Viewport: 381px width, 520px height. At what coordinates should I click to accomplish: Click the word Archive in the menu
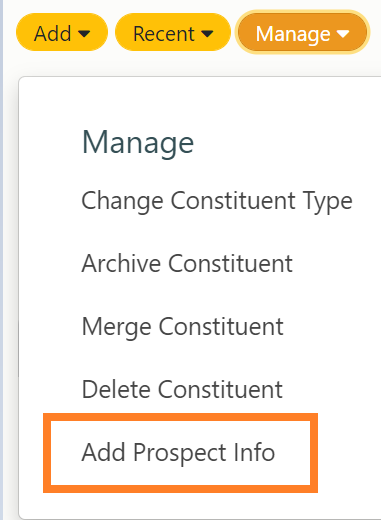121,263
